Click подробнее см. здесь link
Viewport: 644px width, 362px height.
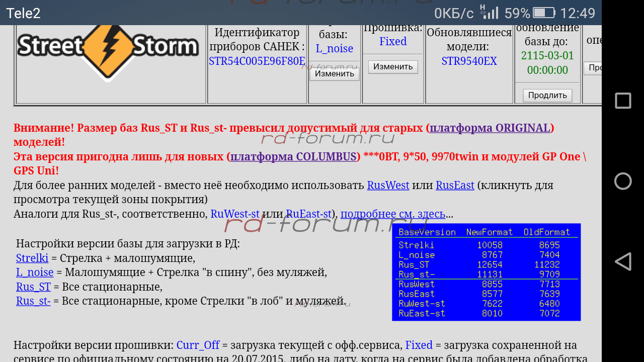pyautogui.click(x=392, y=214)
